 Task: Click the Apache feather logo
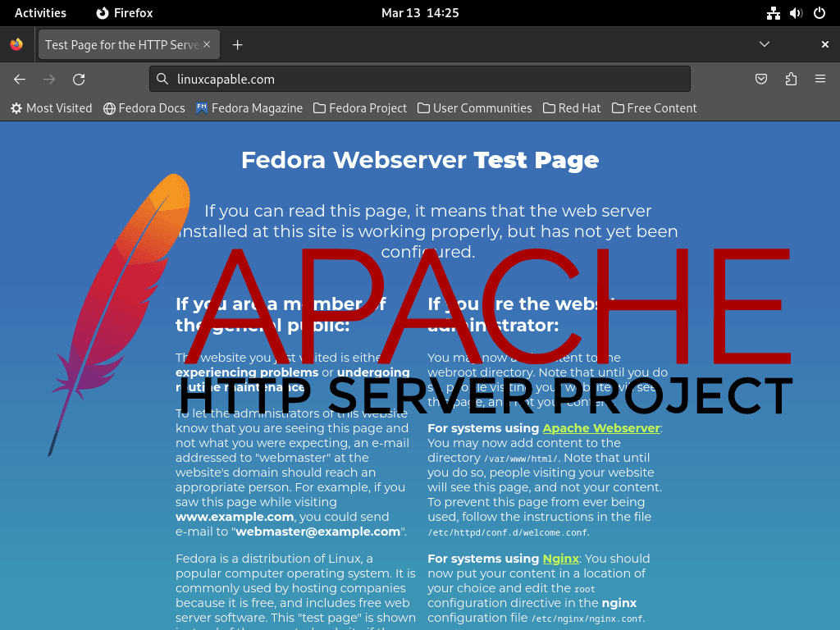(121, 315)
